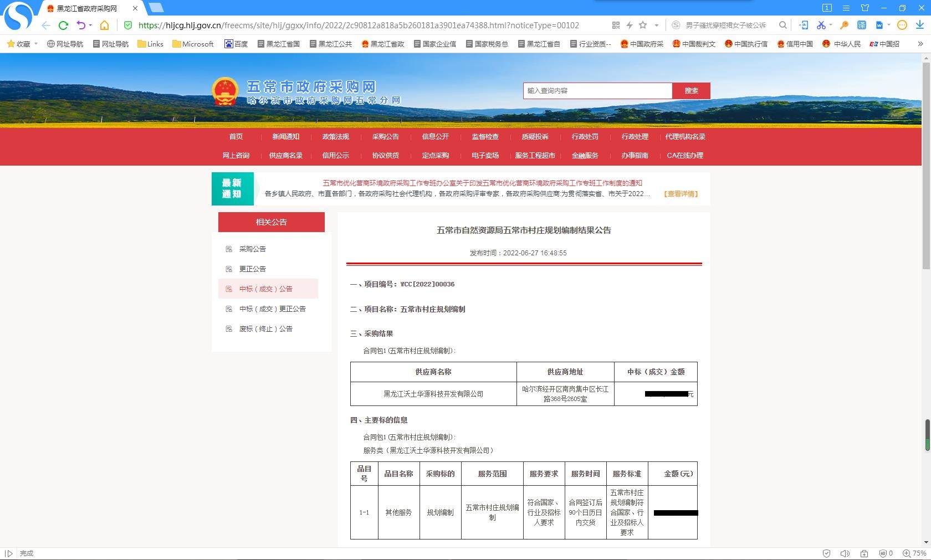Open the screenshot scissors tool

click(821, 25)
